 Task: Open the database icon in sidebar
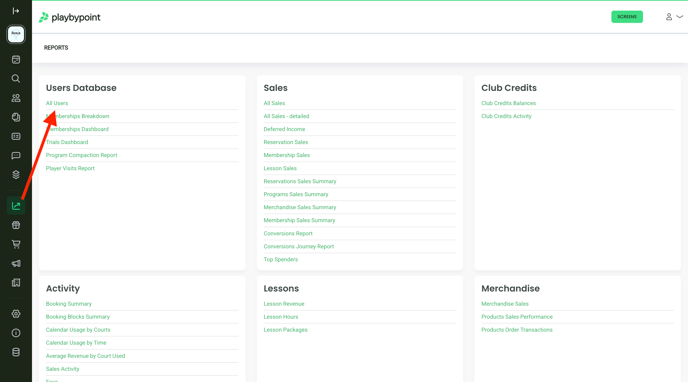tap(16, 353)
